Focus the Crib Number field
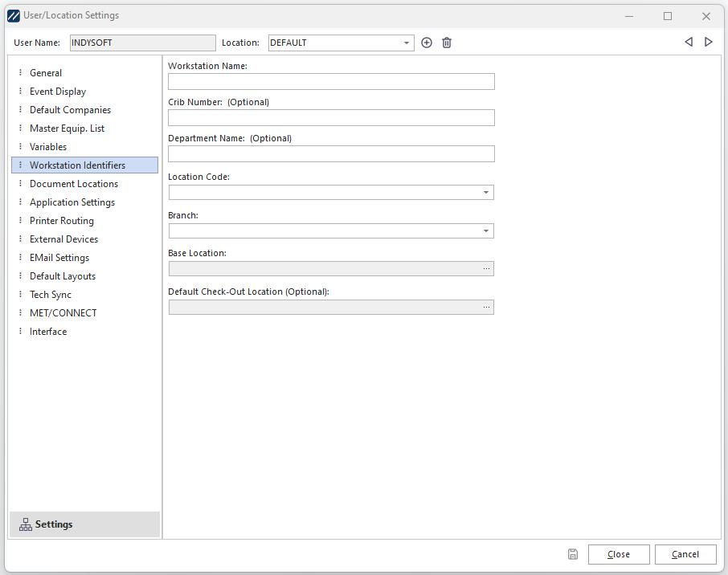This screenshot has width=728, height=575. coord(331,118)
